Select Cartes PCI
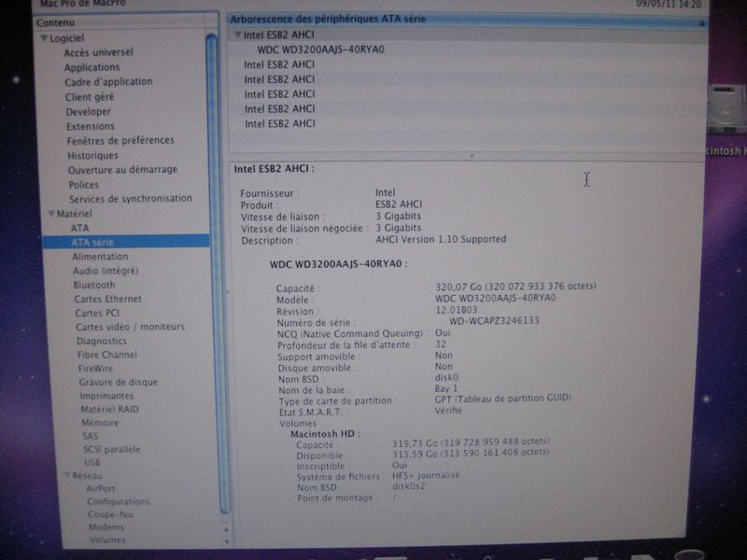This screenshot has width=747, height=560. tap(97, 314)
